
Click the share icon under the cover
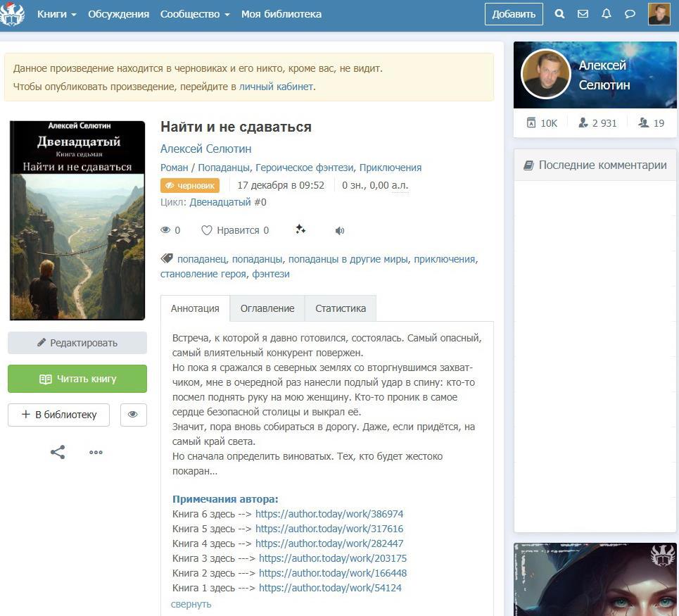click(58, 452)
